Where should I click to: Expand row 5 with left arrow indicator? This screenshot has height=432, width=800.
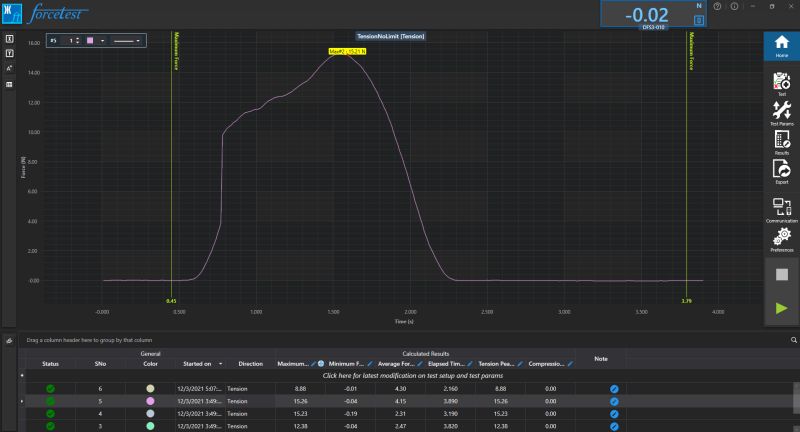tap(21, 401)
